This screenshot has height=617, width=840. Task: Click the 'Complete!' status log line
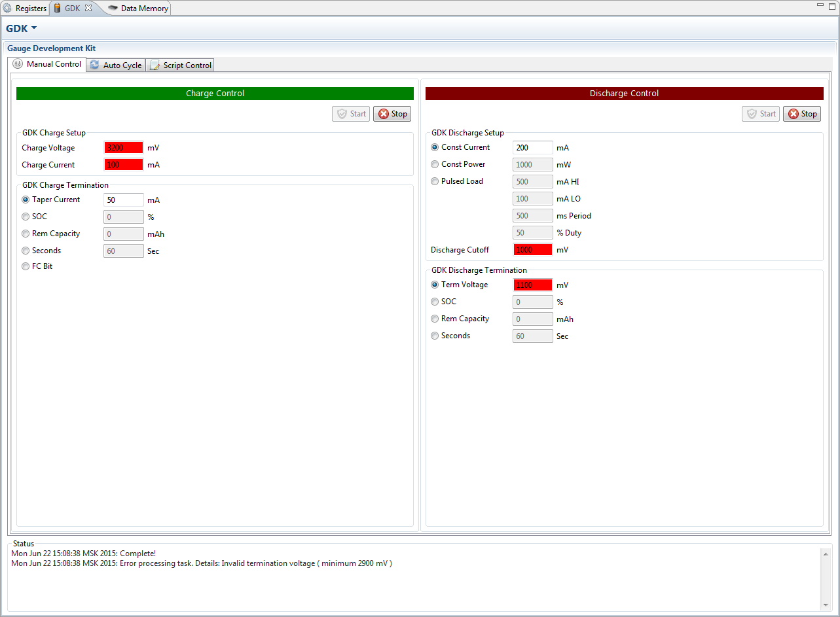(x=84, y=554)
